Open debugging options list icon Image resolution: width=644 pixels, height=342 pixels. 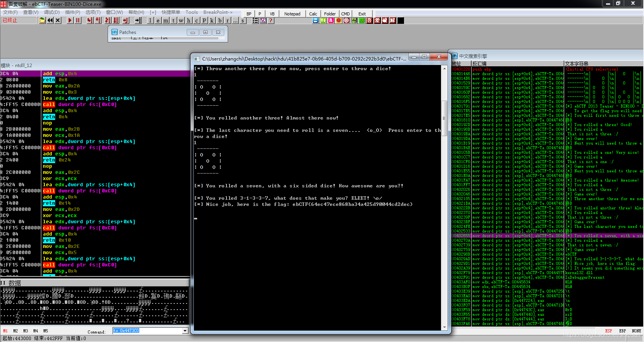[x=255, y=20]
